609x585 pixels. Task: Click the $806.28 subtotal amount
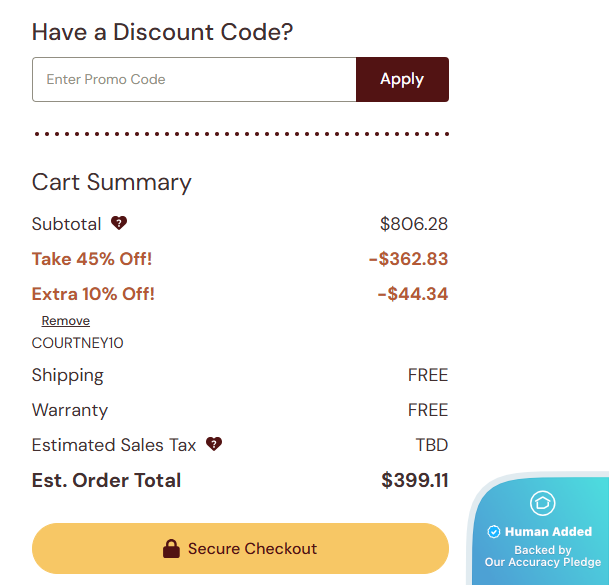[414, 224]
